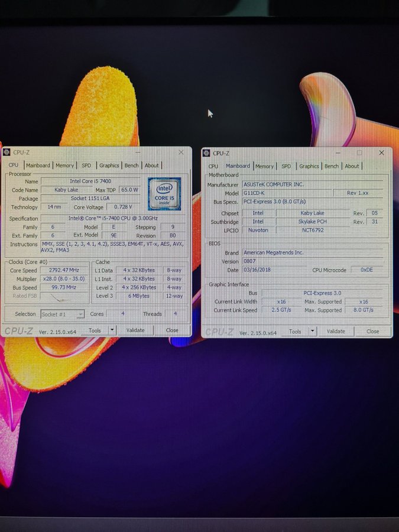This screenshot has height=532, width=399.
Task: Click Close button in left CPU-Z window
Action: coord(172,330)
